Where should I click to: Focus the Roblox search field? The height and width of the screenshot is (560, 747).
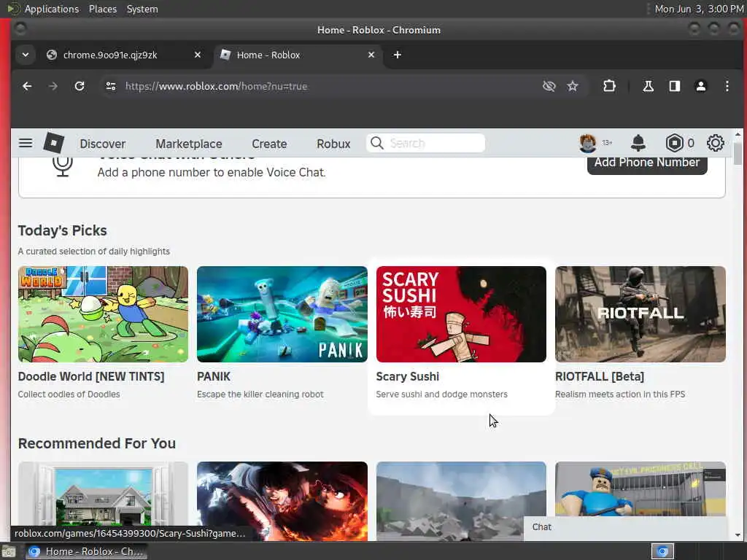pyautogui.click(x=425, y=143)
